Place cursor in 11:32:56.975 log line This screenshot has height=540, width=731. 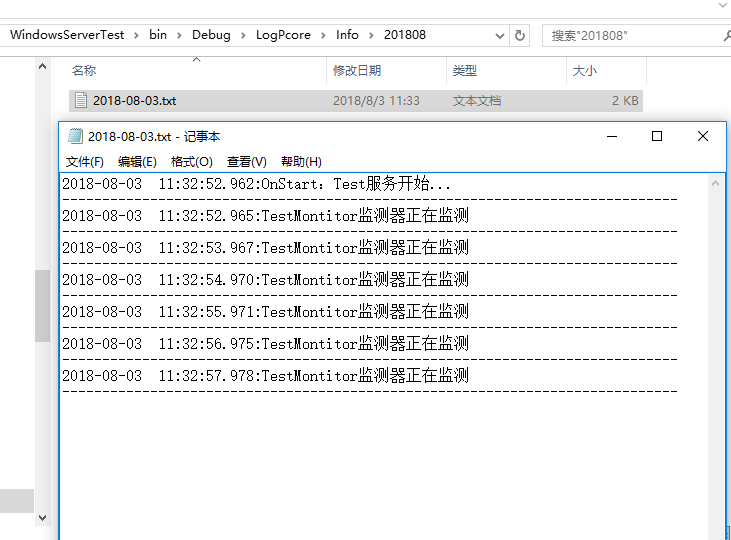coord(265,344)
